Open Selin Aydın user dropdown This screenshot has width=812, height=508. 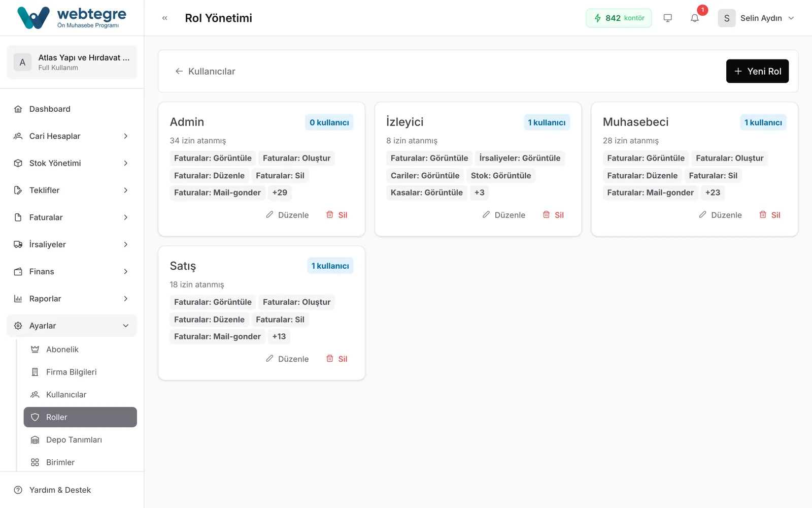point(756,18)
